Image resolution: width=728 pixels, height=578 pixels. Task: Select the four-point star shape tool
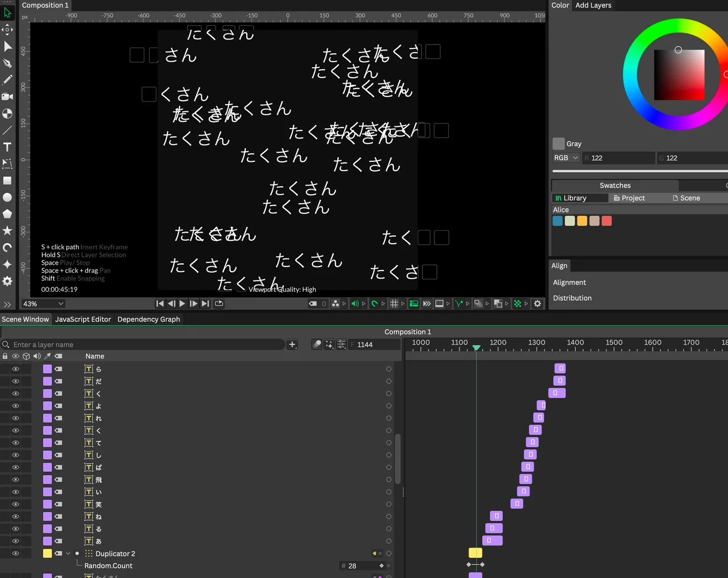[x=7, y=264]
